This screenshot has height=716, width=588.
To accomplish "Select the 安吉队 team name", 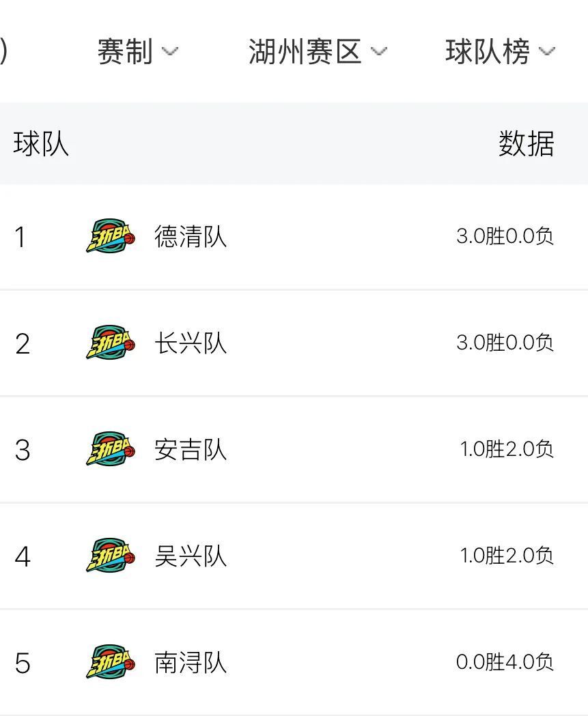I will coord(191,449).
